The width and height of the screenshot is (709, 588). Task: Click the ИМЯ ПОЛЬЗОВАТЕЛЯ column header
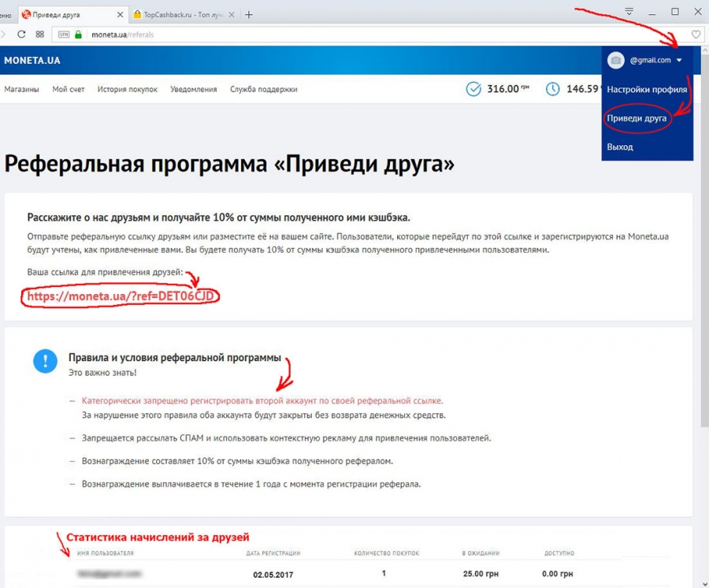(106, 553)
